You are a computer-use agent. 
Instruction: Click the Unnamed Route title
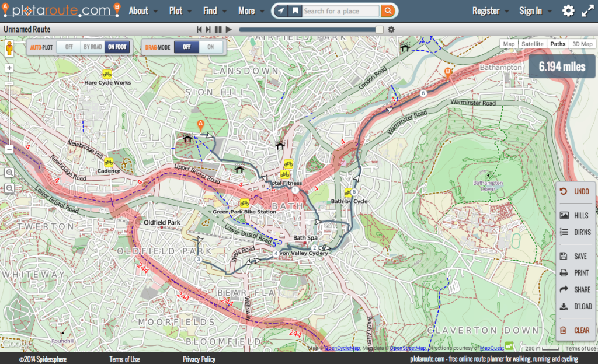27,29
